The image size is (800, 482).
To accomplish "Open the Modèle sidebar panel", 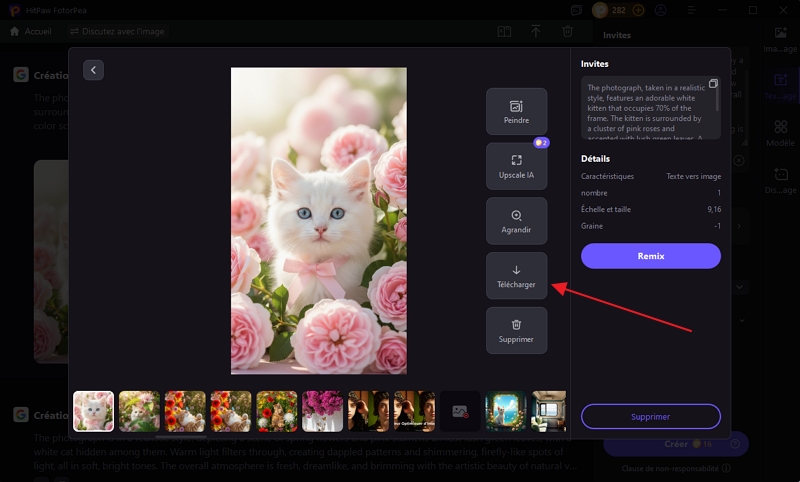I will click(x=780, y=133).
